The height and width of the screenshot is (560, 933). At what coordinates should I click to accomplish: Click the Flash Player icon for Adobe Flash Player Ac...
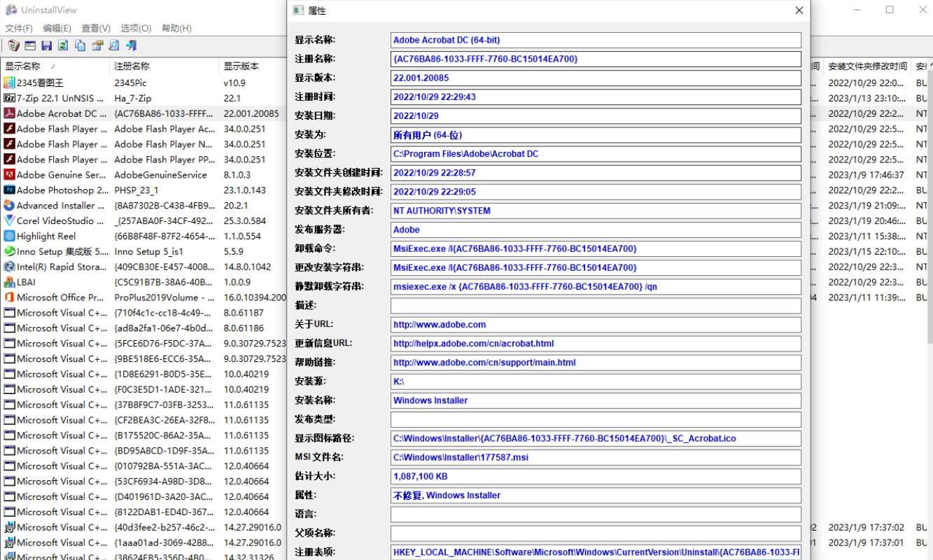pyautogui.click(x=10, y=129)
